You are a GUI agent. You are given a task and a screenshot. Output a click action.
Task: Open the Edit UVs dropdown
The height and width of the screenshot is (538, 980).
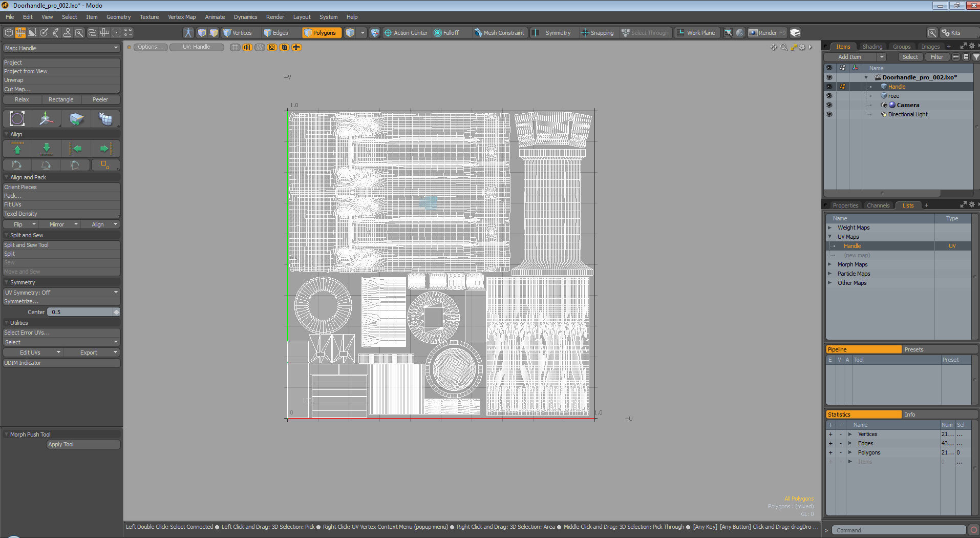click(33, 353)
